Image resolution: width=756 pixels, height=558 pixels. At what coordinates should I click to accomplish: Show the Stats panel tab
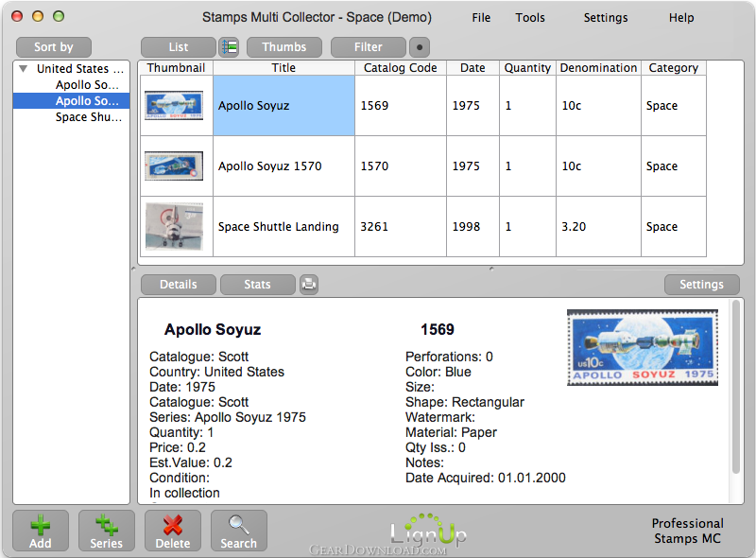[257, 285]
